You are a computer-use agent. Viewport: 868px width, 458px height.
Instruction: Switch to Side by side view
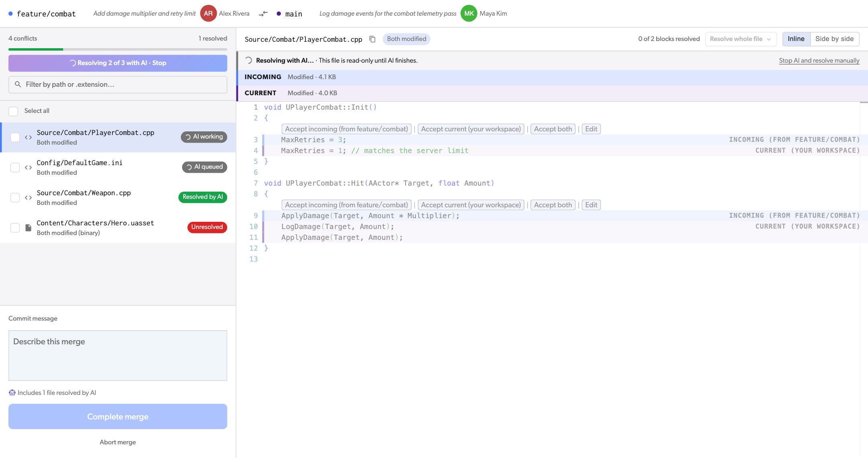click(x=835, y=39)
